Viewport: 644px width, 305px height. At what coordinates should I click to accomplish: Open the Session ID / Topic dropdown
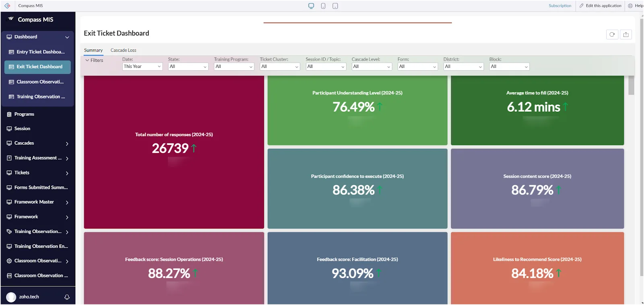coord(326,67)
